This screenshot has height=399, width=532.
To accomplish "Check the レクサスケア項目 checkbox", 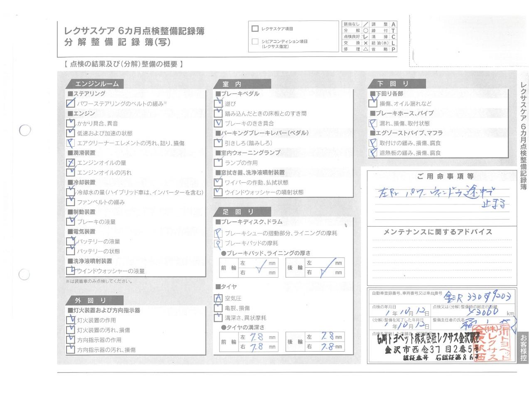I will tap(255, 29).
